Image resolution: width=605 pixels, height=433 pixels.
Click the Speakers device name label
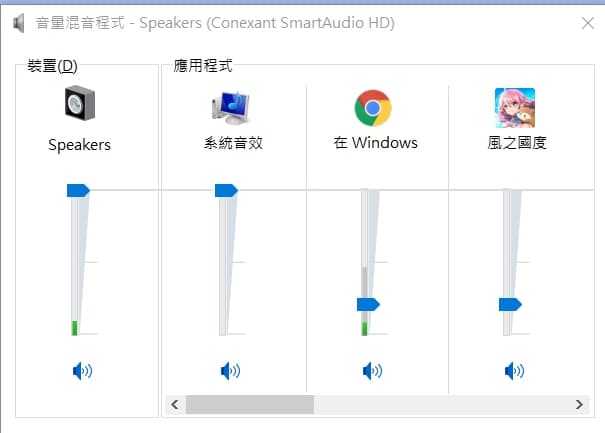(x=79, y=145)
